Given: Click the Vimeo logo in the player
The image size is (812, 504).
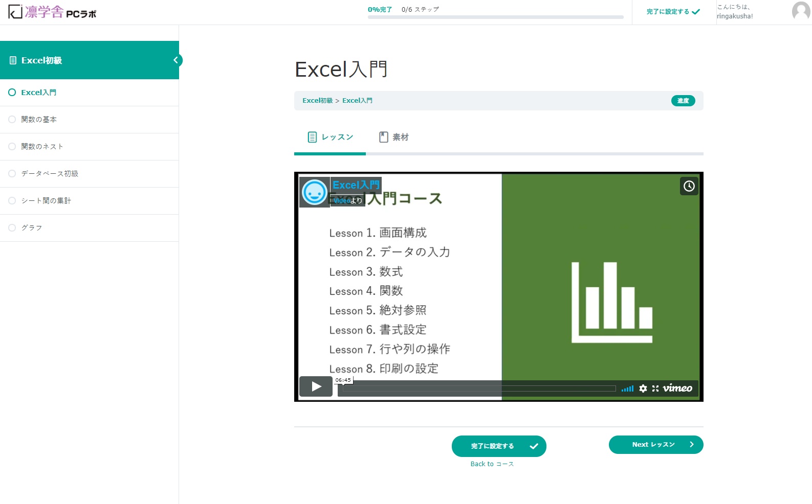Looking at the screenshot, I should (x=677, y=388).
